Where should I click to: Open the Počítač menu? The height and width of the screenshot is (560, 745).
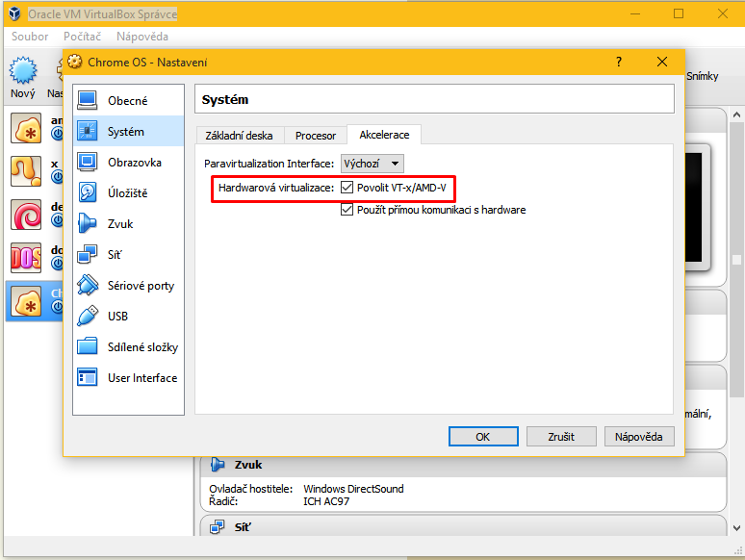coord(82,37)
